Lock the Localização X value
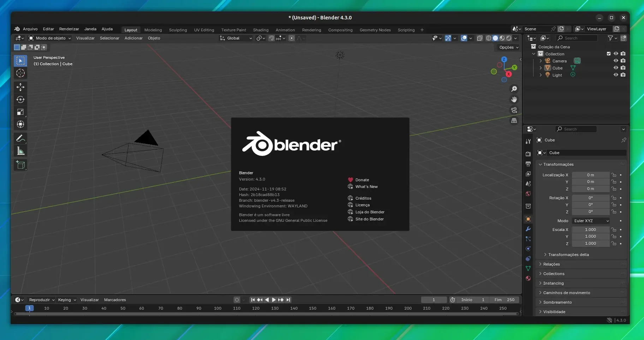Image resolution: width=644 pixels, height=340 pixels. click(x=614, y=175)
